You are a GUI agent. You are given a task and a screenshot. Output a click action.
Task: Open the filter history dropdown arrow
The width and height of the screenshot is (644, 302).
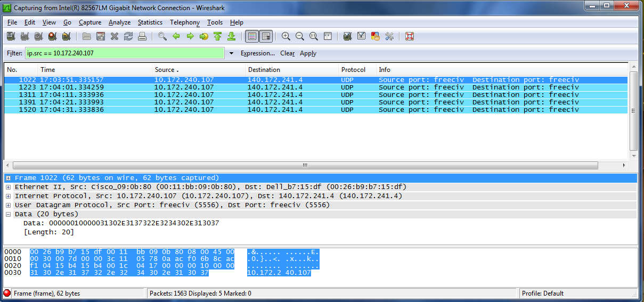point(231,53)
